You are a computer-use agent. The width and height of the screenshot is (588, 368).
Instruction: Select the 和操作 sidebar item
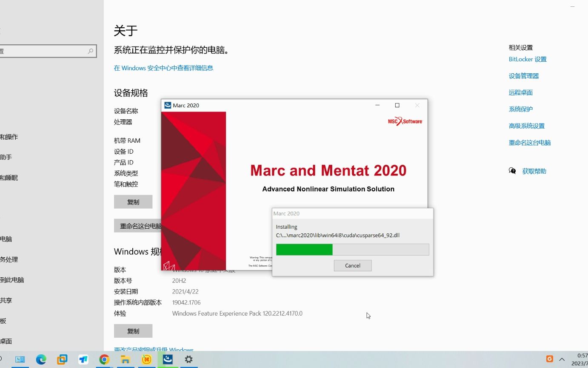tap(9, 137)
